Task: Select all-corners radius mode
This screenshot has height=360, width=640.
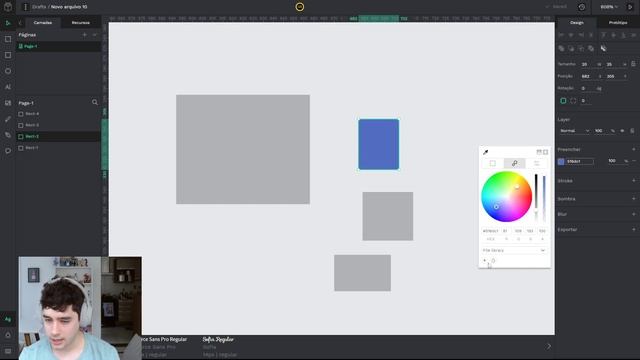Action: pos(563,100)
